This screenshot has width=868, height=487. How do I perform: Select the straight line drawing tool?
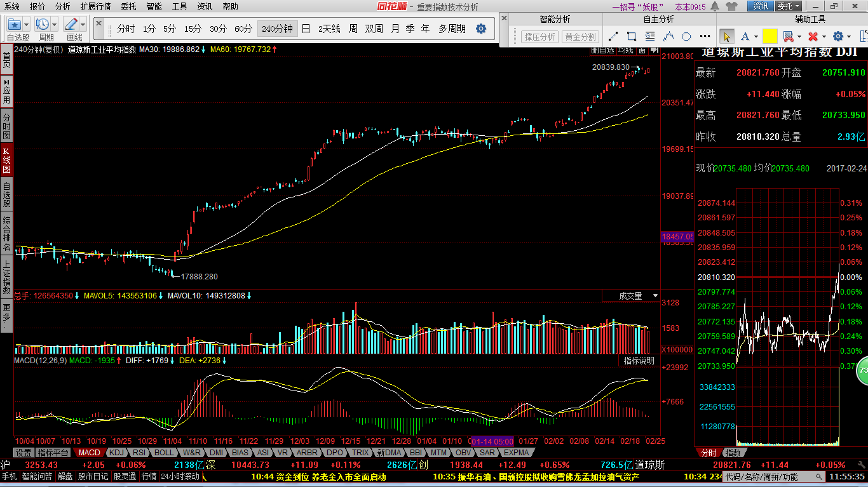pyautogui.click(x=614, y=36)
